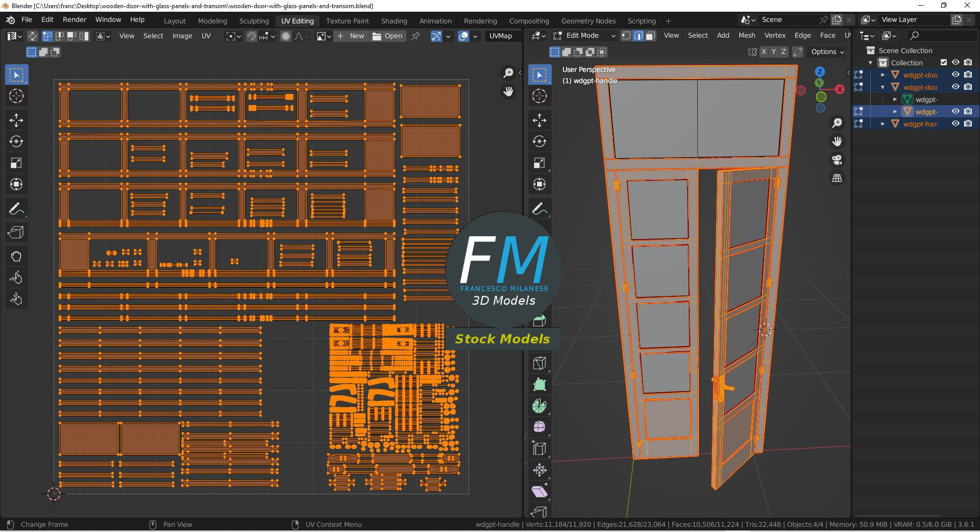Switch perspective/orthographic view icon

(x=837, y=178)
